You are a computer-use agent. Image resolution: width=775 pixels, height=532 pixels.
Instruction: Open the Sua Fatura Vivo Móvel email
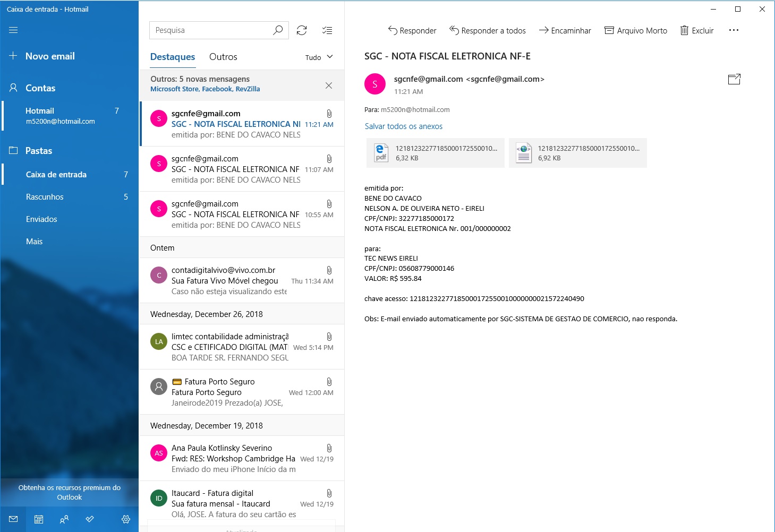point(242,280)
